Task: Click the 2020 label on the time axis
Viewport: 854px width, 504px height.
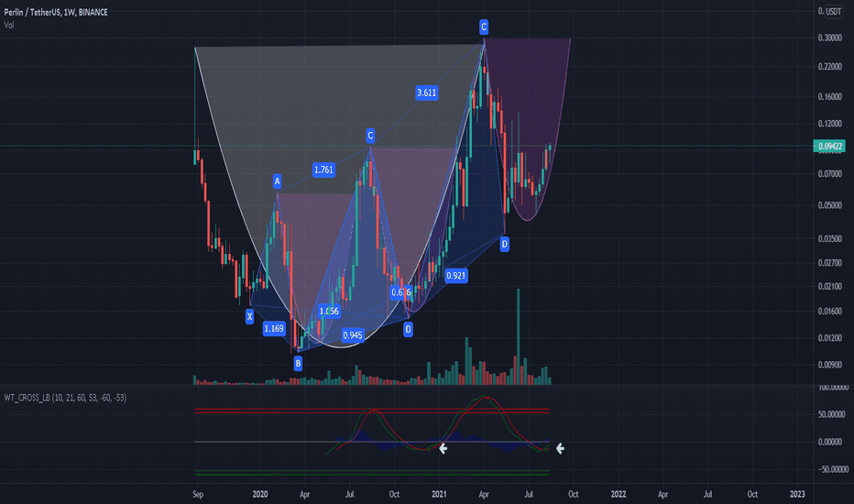Action: (x=260, y=494)
